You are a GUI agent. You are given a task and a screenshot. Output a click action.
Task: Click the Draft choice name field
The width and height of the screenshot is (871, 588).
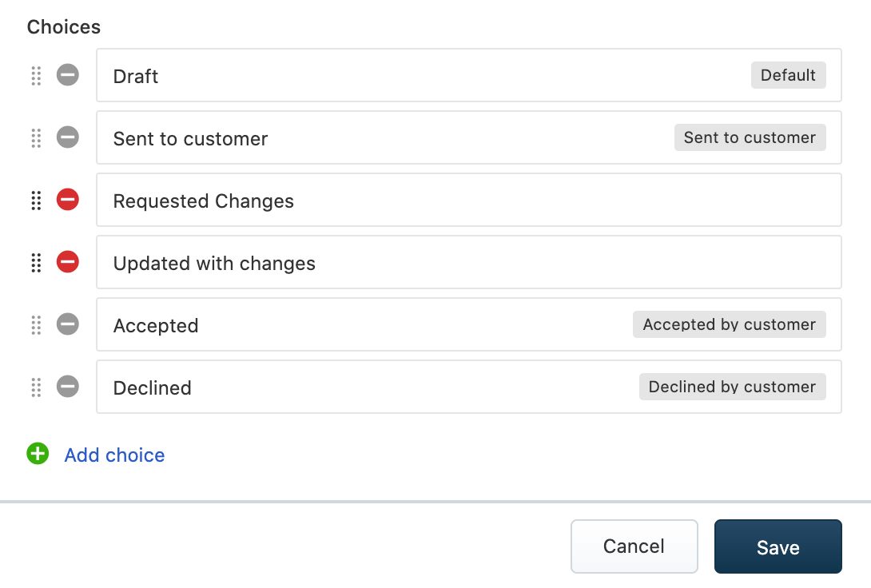[424, 76]
